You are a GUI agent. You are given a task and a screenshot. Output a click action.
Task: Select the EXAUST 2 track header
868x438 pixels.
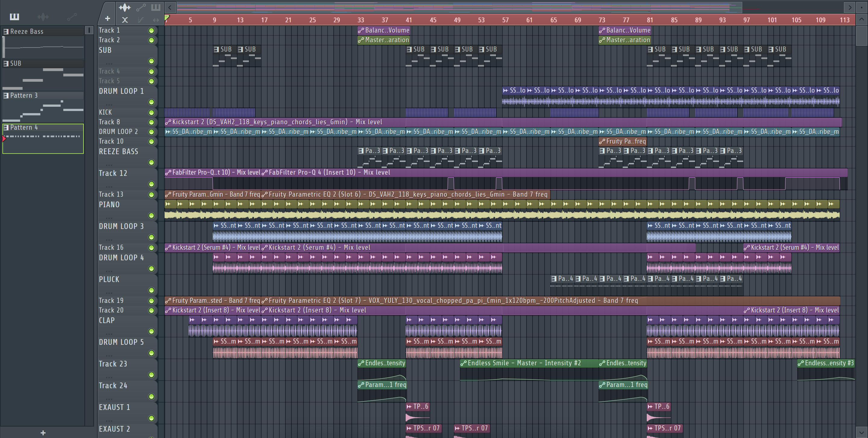pyautogui.click(x=127, y=431)
